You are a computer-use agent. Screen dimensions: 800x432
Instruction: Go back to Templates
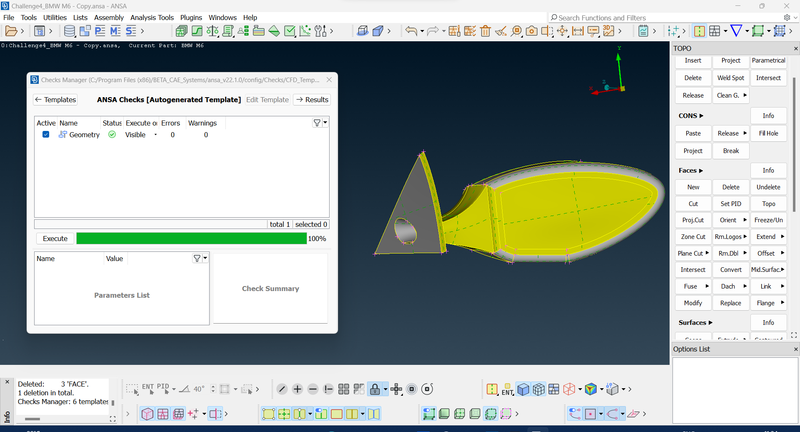coord(55,99)
